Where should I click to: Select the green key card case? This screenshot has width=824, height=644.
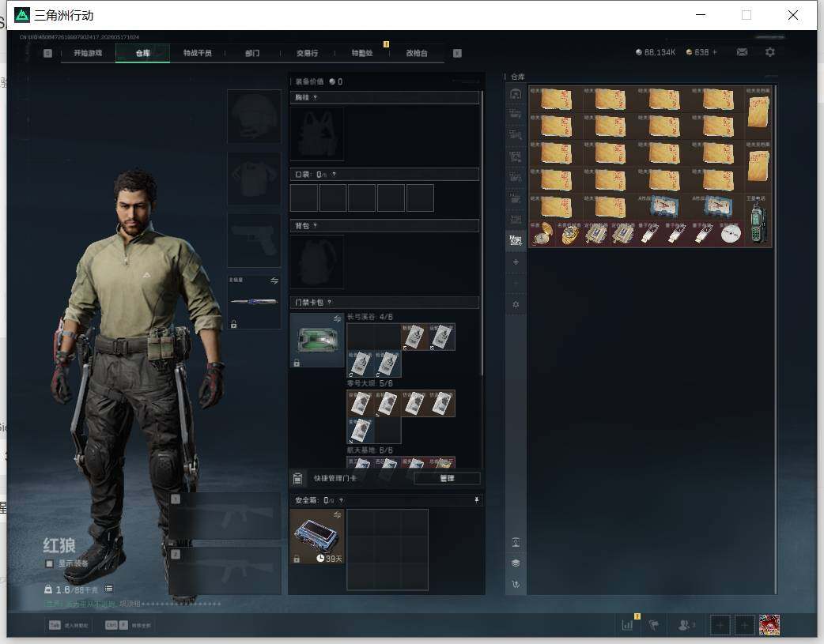317,340
